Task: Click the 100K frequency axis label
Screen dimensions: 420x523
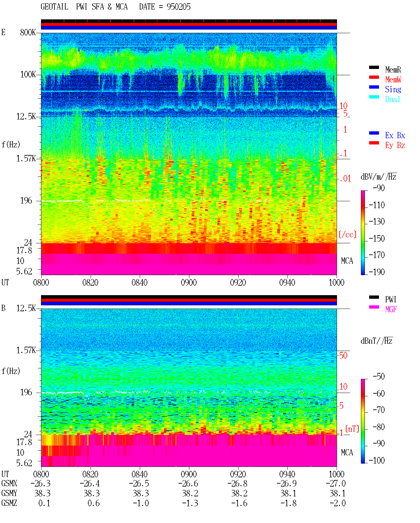Action: click(x=28, y=75)
